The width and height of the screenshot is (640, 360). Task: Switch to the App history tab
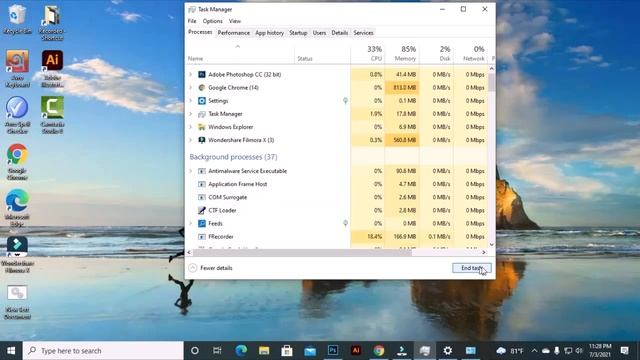click(x=269, y=33)
